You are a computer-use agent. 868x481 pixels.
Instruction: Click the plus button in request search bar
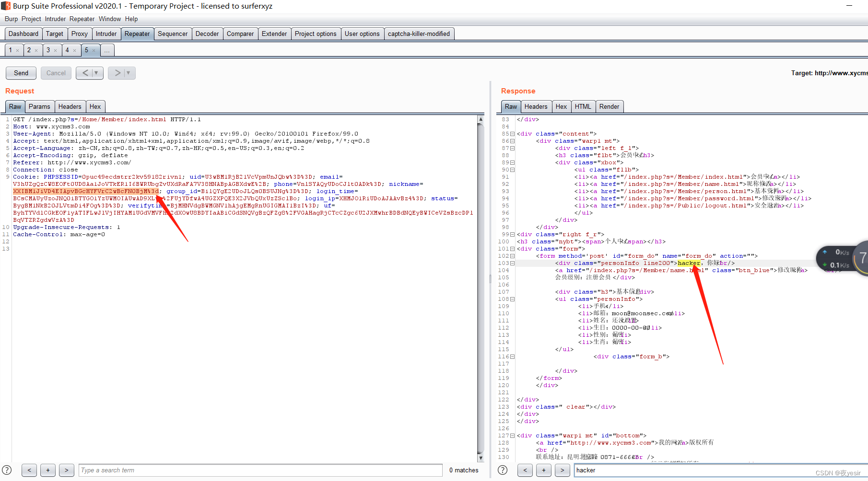[48, 470]
